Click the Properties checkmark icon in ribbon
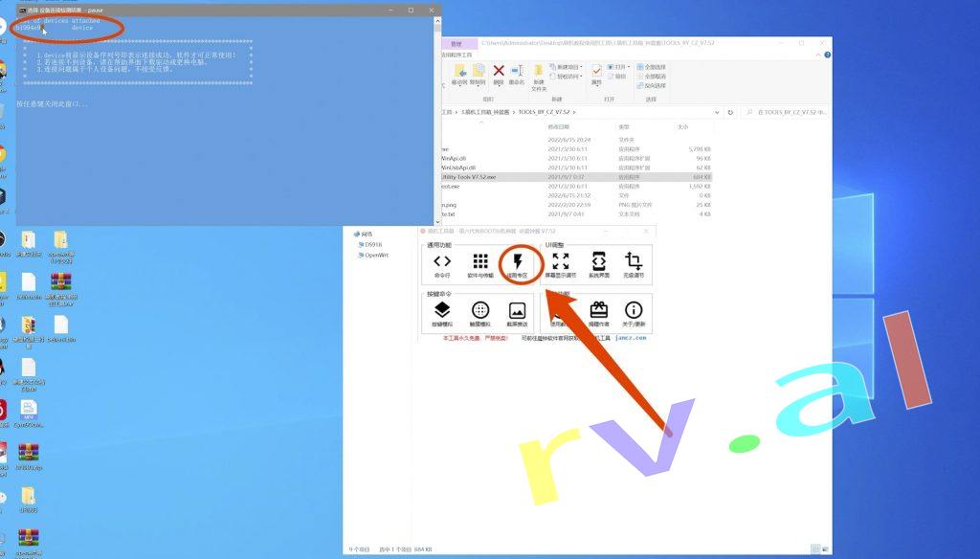The image size is (980, 559). [596, 73]
